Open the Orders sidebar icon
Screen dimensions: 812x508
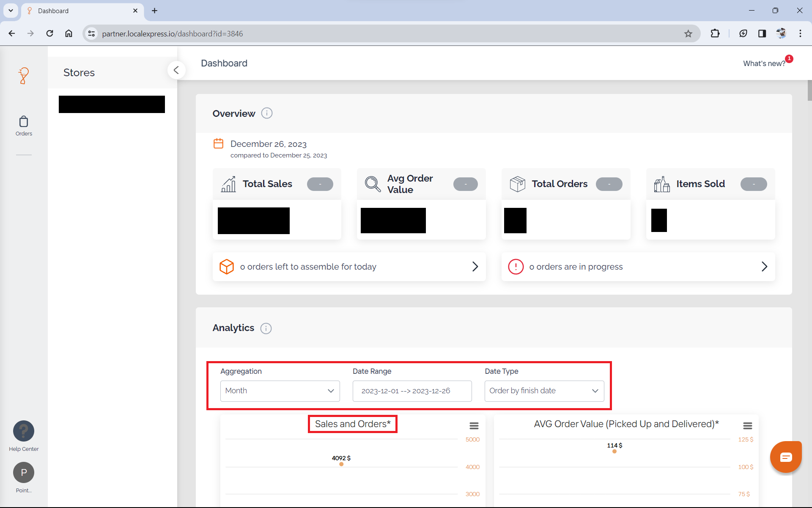24,126
